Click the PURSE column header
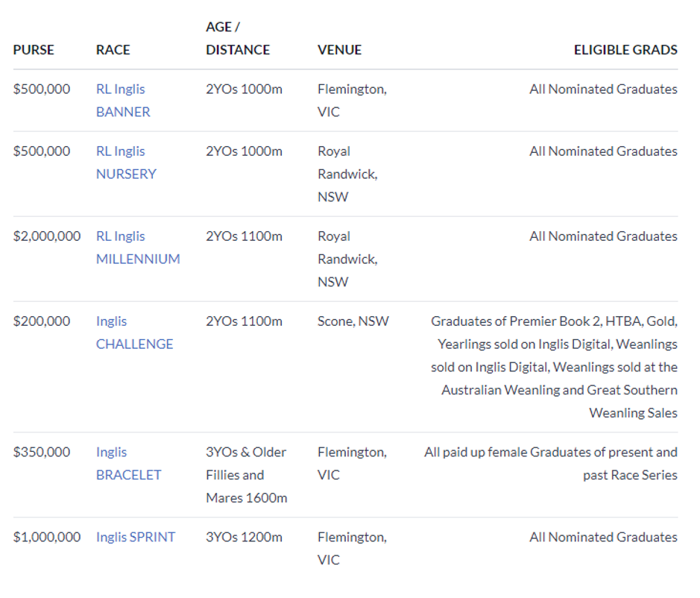The height and width of the screenshot is (598, 700). [x=34, y=50]
